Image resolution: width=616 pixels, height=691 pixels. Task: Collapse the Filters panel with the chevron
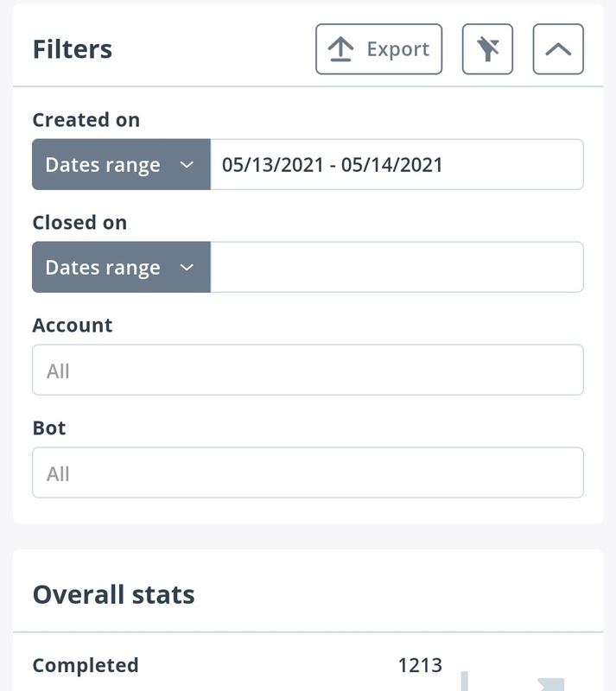[558, 49]
